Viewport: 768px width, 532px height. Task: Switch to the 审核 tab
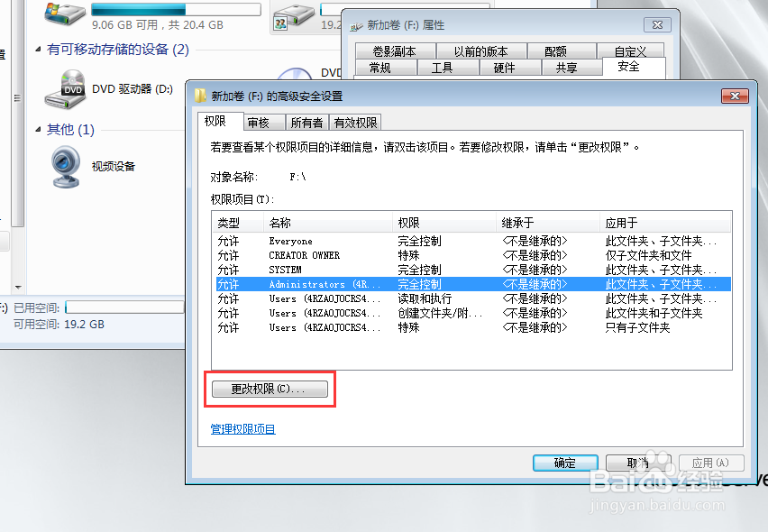[x=264, y=123]
